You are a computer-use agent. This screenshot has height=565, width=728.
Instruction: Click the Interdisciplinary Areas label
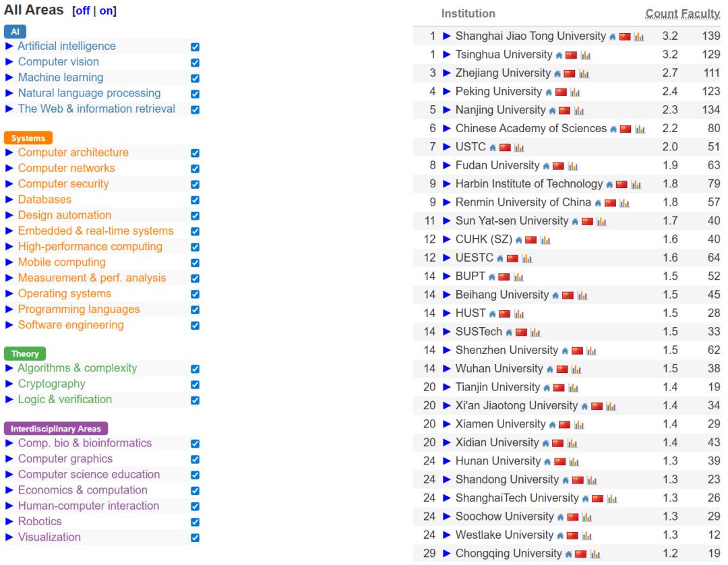[56, 429]
